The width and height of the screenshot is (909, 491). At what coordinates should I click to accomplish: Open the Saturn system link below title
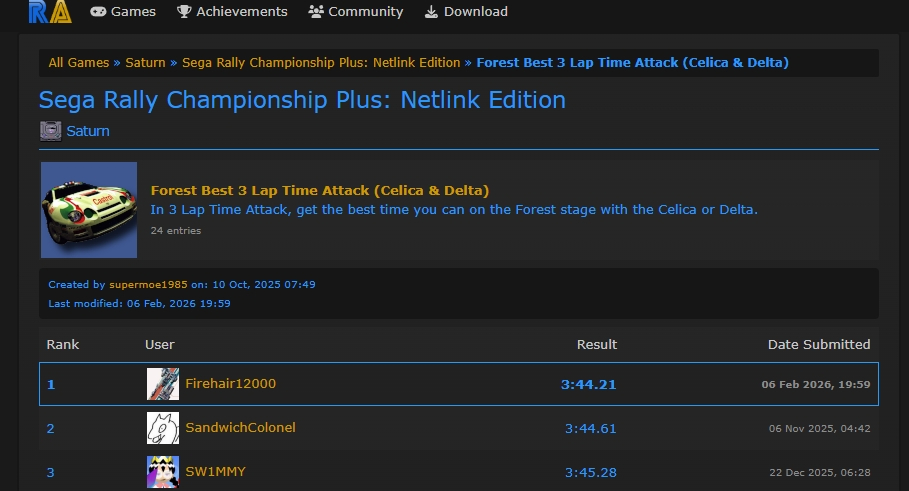click(88, 131)
